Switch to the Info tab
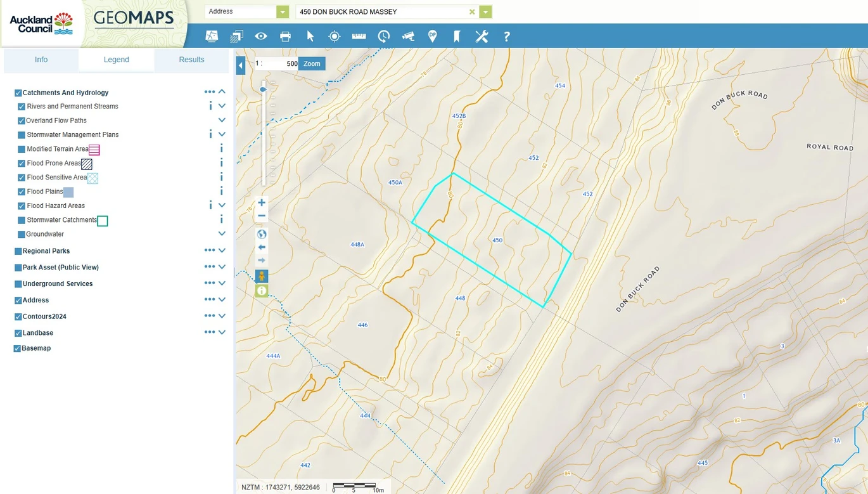 41,60
